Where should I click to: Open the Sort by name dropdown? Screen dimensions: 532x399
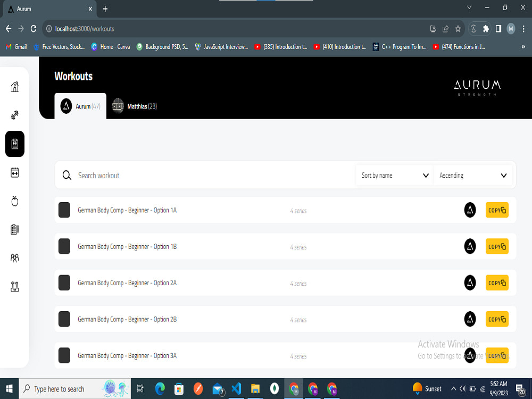394,175
